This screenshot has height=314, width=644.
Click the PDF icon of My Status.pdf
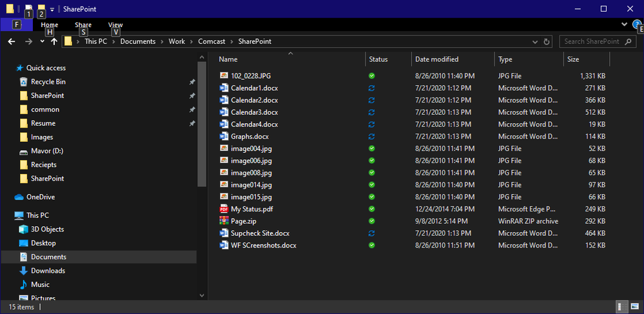[x=224, y=209]
